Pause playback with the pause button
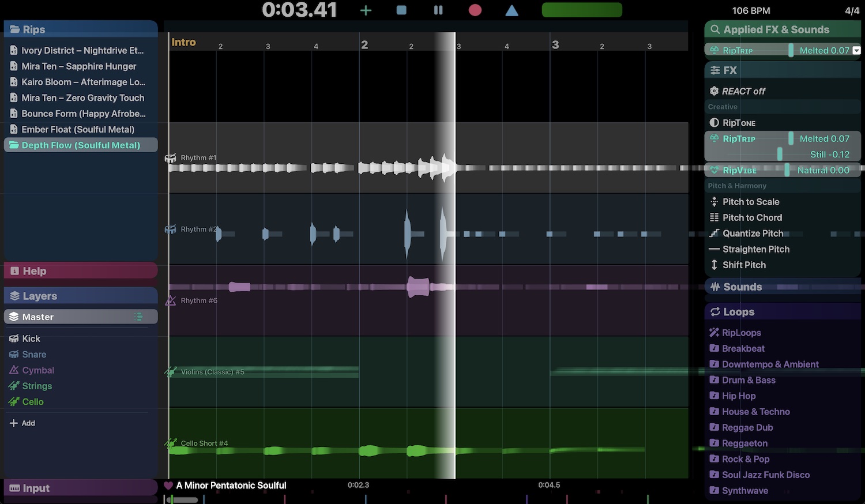 click(x=438, y=10)
